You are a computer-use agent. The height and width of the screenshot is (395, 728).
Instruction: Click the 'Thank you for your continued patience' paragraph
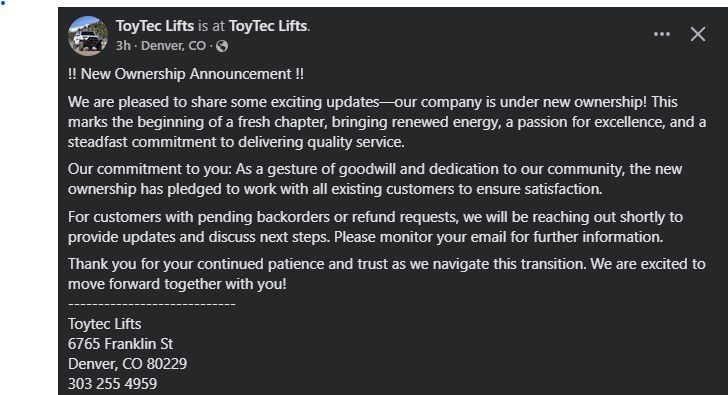pos(387,274)
